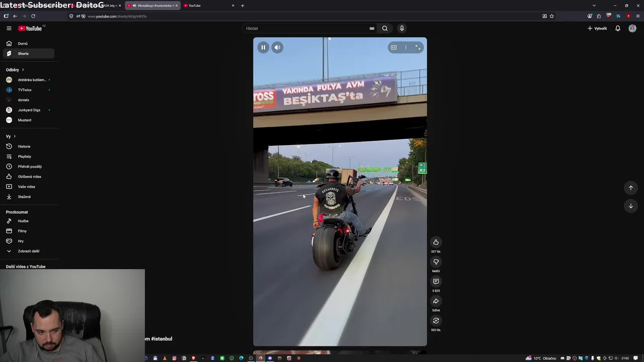Image resolution: width=644 pixels, height=362 pixels.
Task: Click the URL address bar
Action: pyautogui.click(x=312, y=16)
